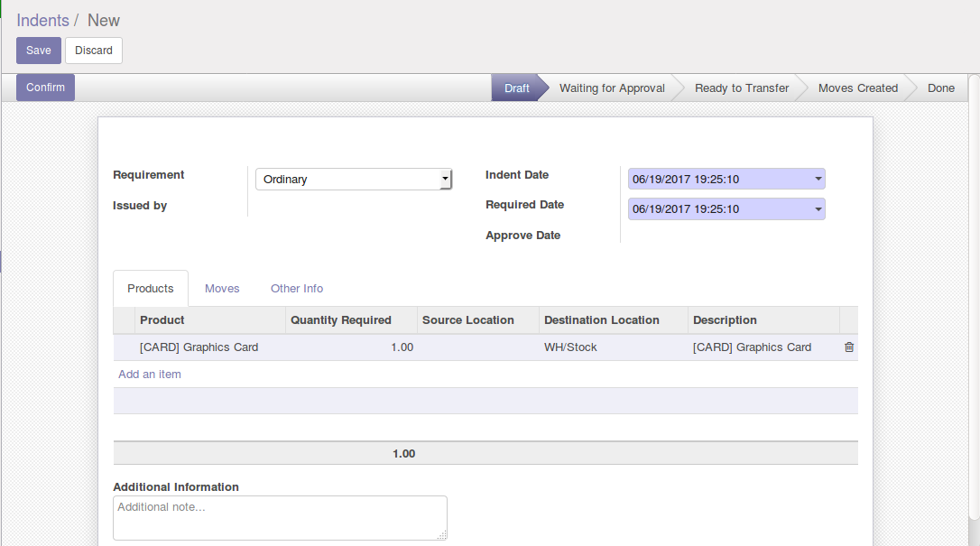Open the Requirement dropdown showing Ordinary
The height and width of the screenshot is (546, 980).
point(353,180)
